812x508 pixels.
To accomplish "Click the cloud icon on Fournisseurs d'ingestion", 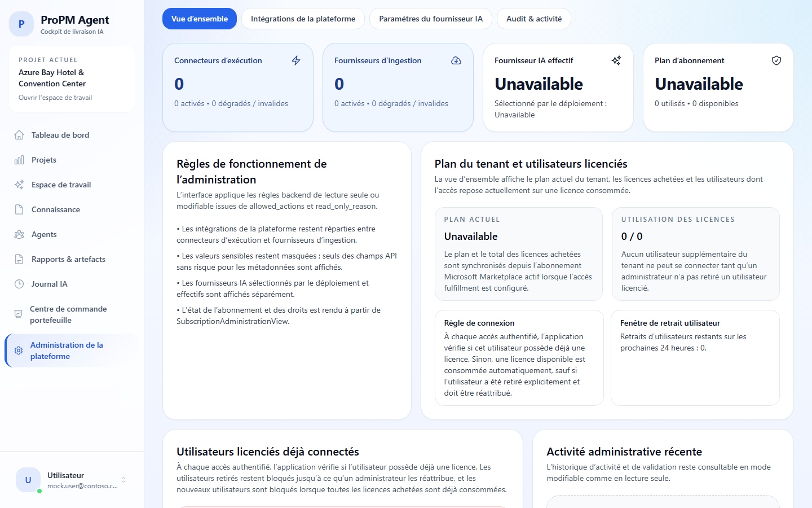I will pyautogui.click(x=456, y=60).
